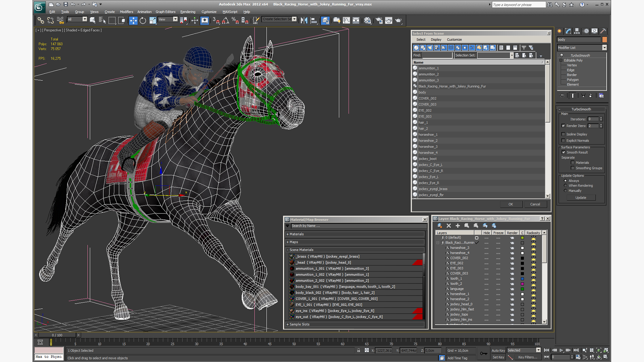Open the Hierarchy command panel tab
Viewport: 644px width, 362px height.
[x=577, y=31]
